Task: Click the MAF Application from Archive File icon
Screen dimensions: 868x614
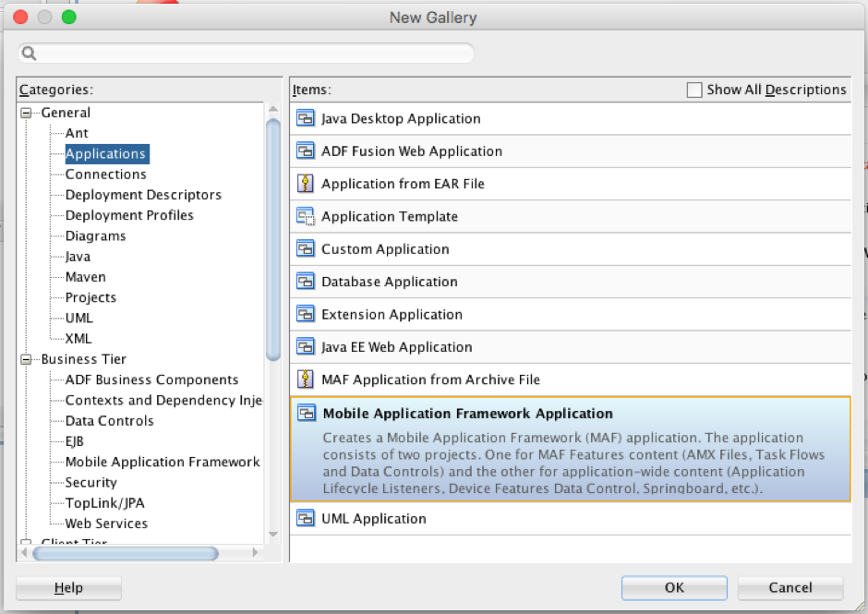Action: (x=305, y=379)
